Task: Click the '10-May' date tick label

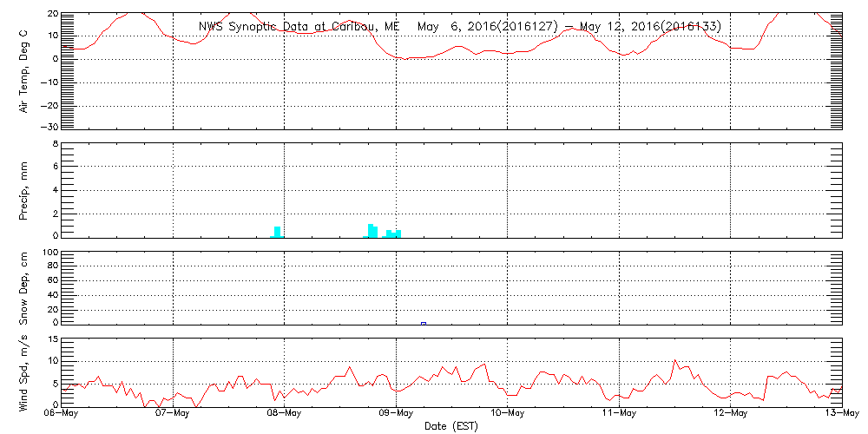Action: 508,415
